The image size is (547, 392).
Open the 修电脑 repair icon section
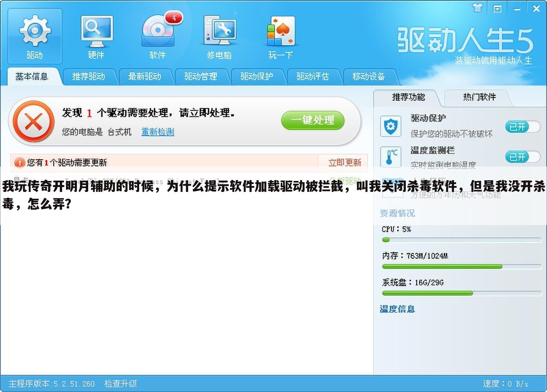(219, 36)
